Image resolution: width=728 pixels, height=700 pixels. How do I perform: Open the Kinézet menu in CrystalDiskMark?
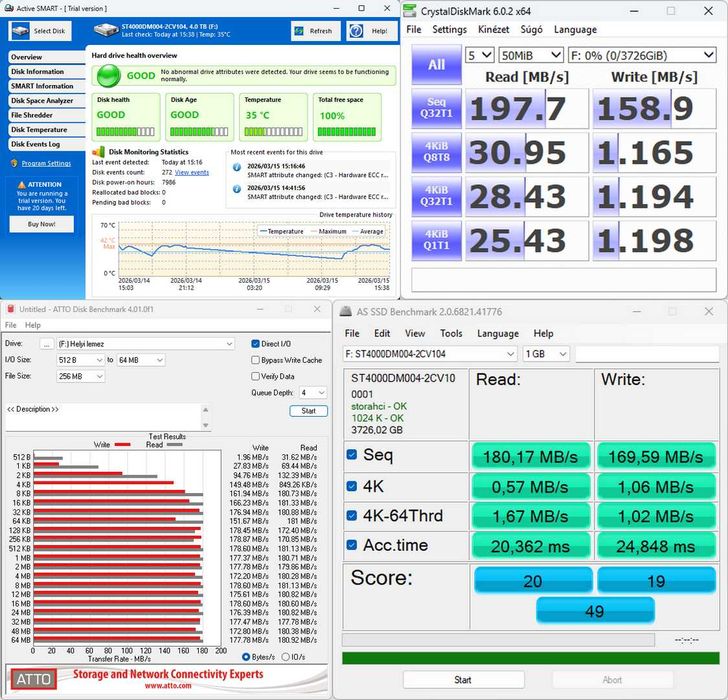(x=494, y=30)
